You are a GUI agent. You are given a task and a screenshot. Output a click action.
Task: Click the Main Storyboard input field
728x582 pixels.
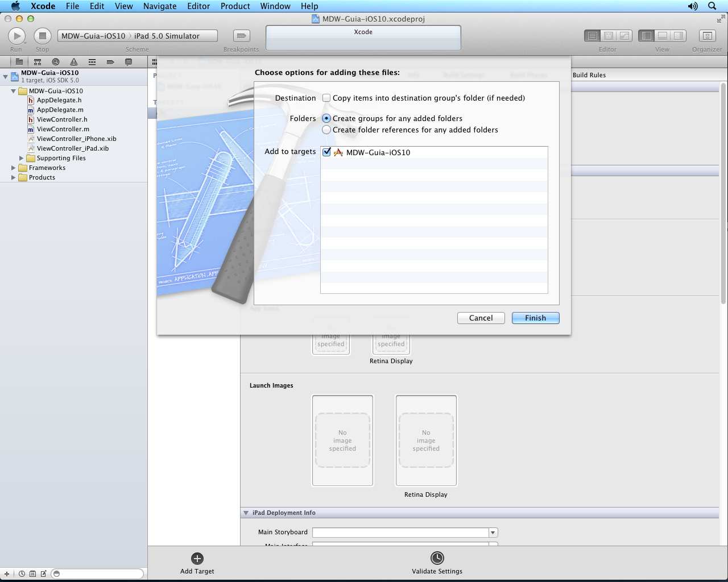400,533
